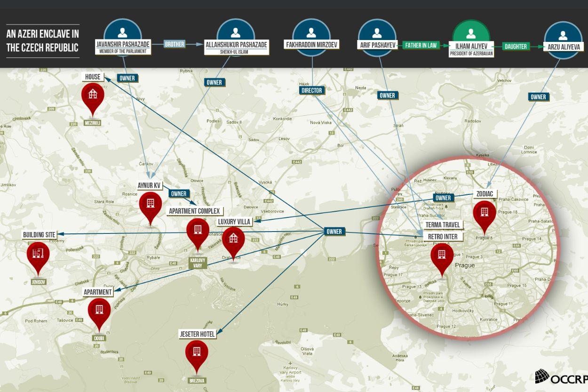588x392 pixels.
Task: Click the Terma Travel label
Action: coord(443,225)
